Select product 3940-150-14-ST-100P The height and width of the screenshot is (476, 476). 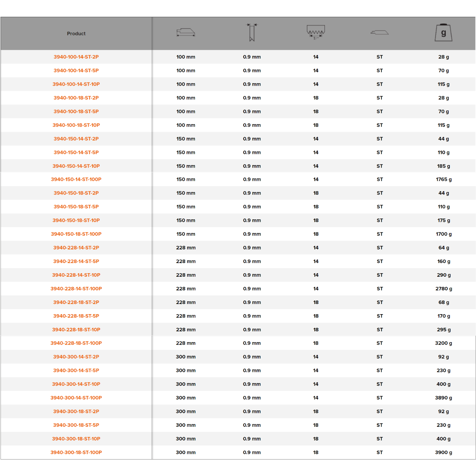pos(76,180)
